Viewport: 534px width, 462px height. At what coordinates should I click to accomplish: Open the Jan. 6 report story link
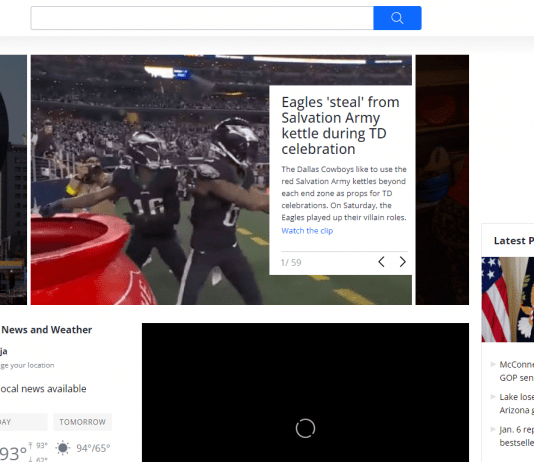516,436
